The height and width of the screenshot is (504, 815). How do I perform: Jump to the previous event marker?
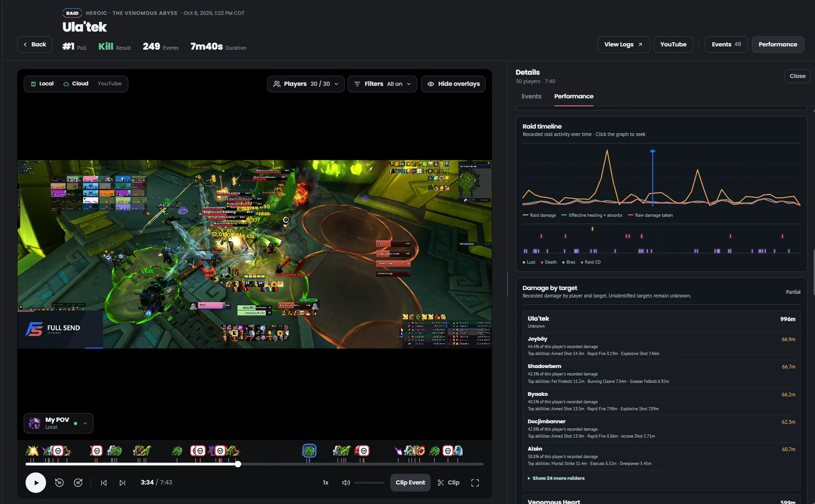tap(104, 482)
